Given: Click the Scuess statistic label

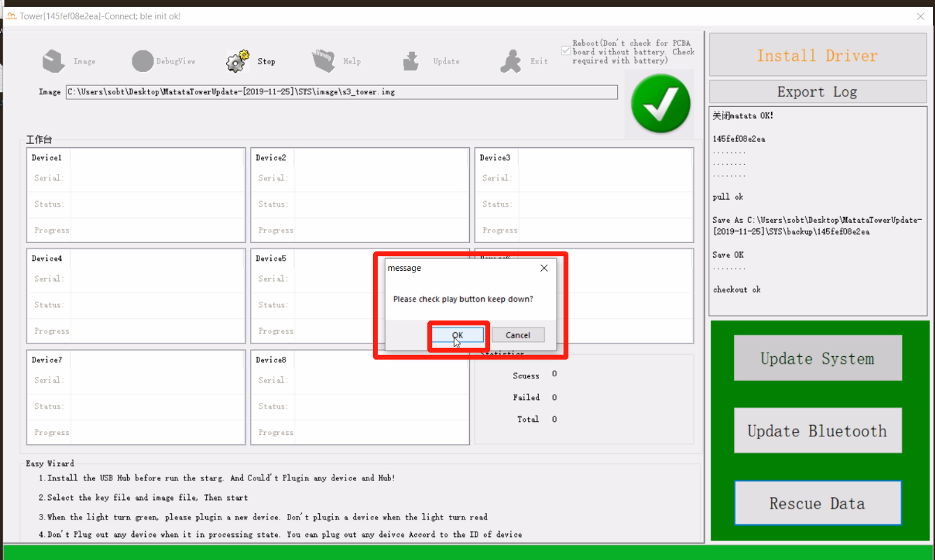Looking at the screenshot, I should [x=526, y=376].
